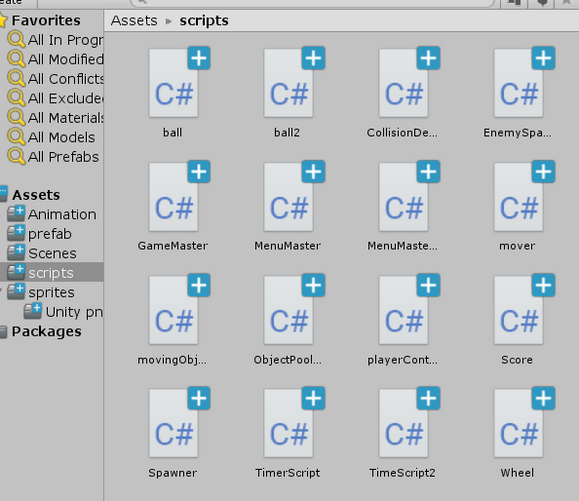
Task: Click the truncated MenuMaste... file name label
Action: 402,246
